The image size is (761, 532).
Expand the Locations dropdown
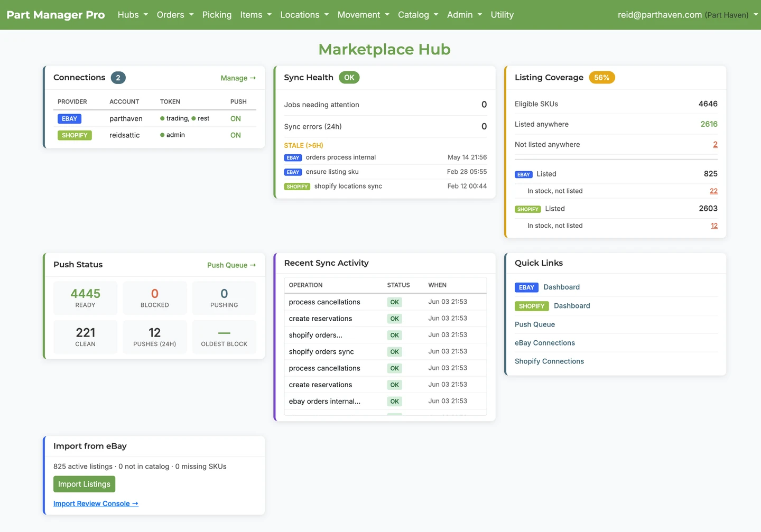tap(304, 15)
